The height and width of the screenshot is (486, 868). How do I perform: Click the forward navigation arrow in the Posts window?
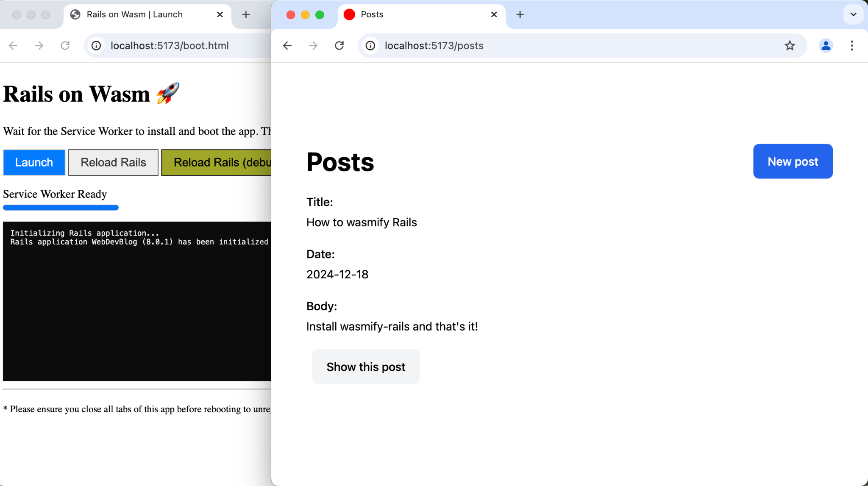pyautogui.click(x=313, y=45)
